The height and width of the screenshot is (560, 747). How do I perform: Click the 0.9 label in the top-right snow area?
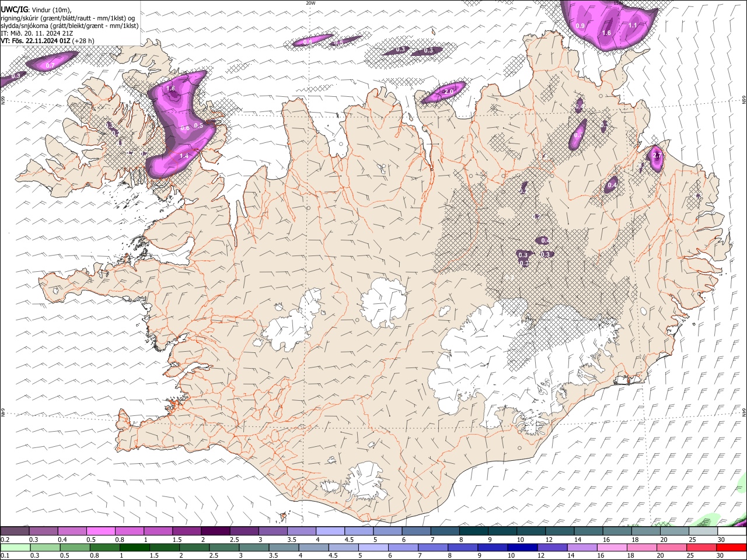580,26
